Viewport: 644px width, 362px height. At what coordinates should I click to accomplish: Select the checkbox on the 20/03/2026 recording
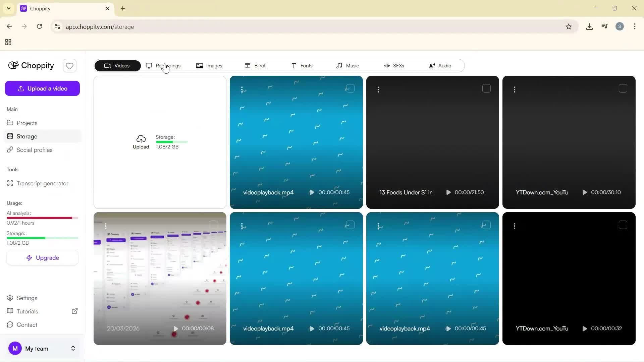214,225
